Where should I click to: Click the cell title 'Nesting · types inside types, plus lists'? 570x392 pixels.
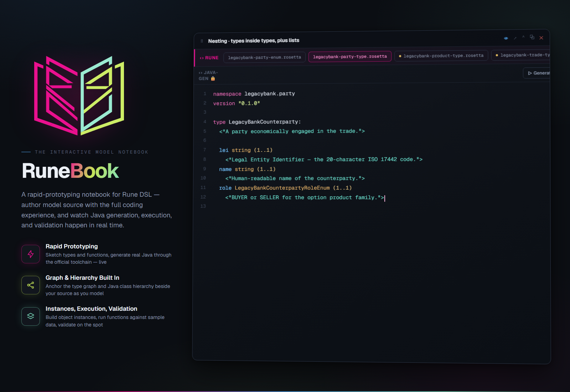coord(254,41)
